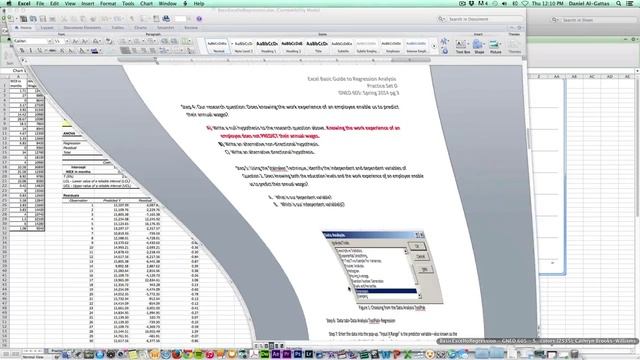Image resolution: width=640 pixels, height=360 pixels.
Task: Click the Open document icon in Word toolbar
Action: [33, 19]
